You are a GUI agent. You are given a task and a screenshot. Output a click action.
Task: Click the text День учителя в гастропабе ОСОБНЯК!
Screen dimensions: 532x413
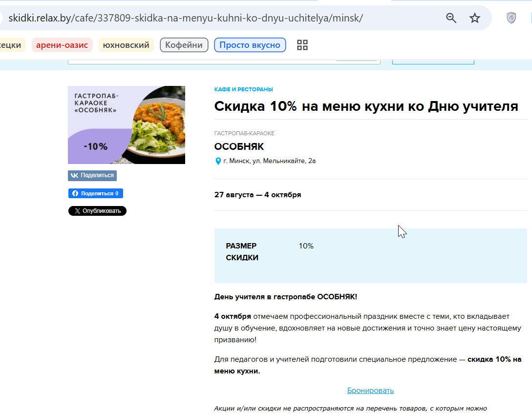[x=286, y=297]
